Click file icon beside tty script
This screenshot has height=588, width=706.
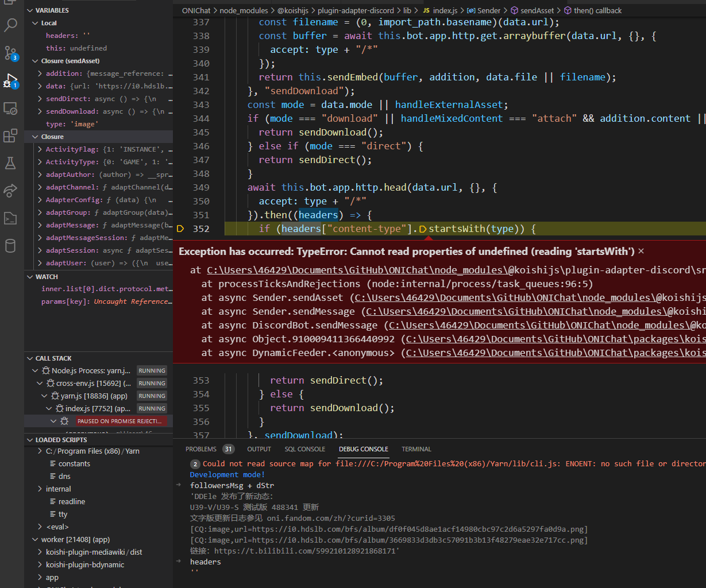pos(53,514)
